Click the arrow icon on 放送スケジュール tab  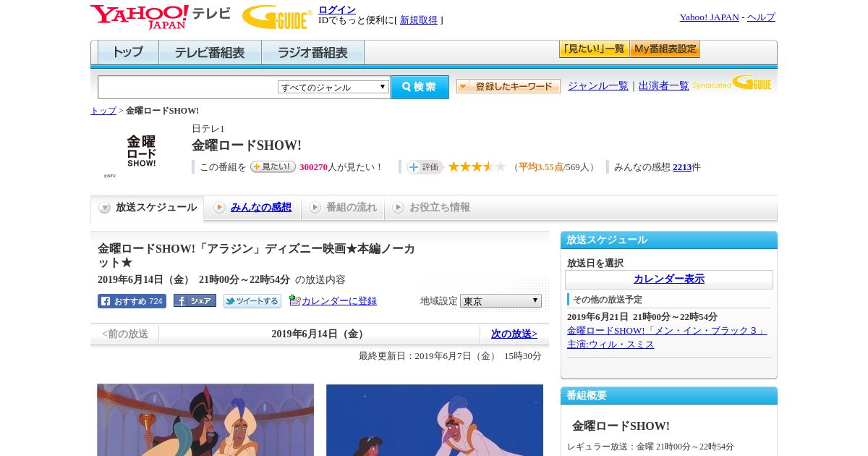tap(105, 208)
